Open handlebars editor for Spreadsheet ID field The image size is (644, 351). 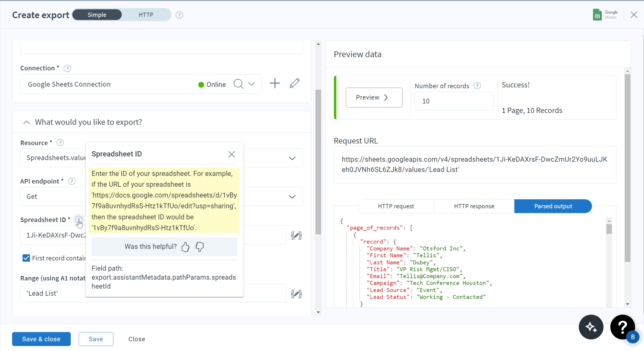click(296, 235)
